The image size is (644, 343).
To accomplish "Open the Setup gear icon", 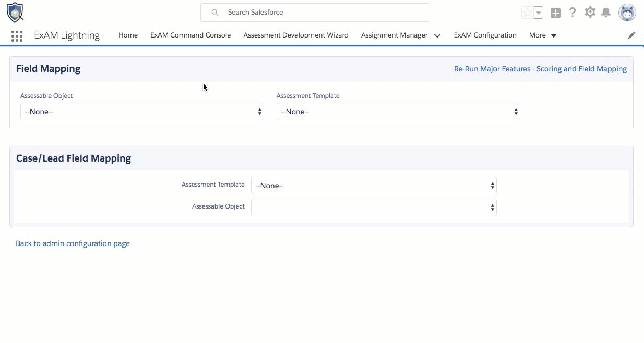I will coord(590,13).
